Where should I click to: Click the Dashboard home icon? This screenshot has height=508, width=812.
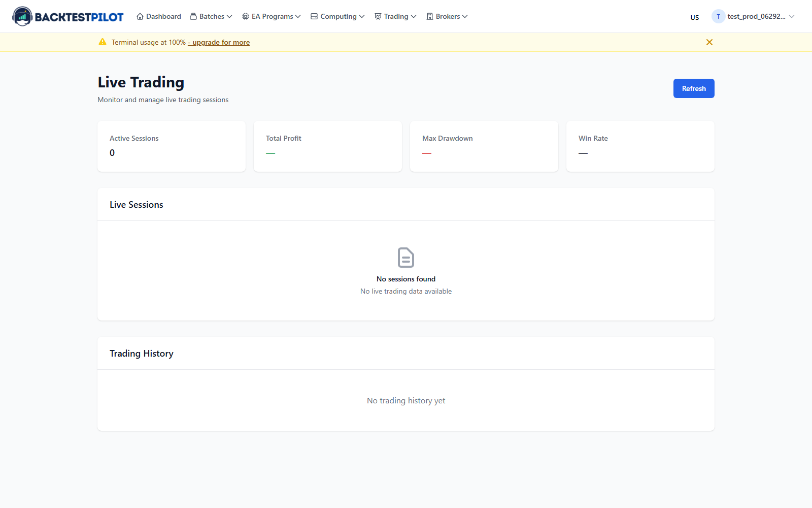tap(140, 16)
